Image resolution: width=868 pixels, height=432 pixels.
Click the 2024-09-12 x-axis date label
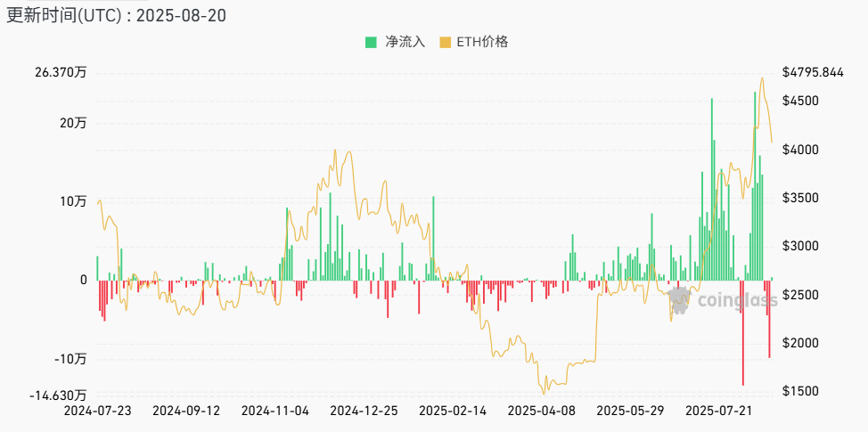186,412
